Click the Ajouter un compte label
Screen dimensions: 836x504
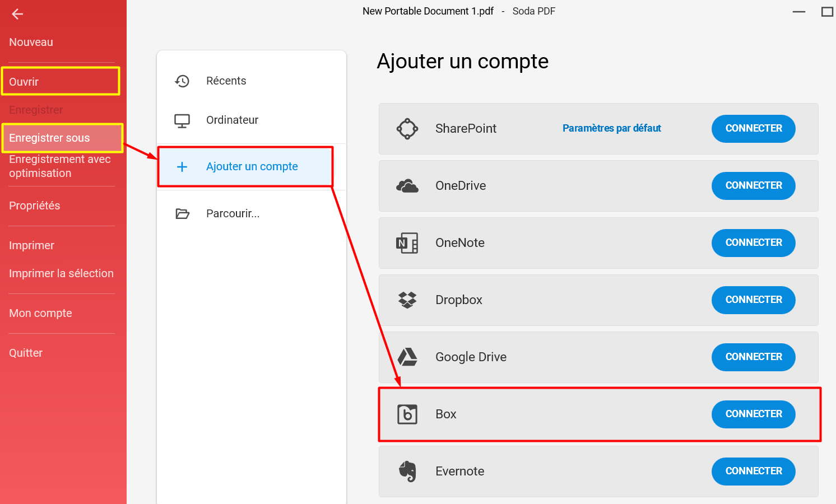[x=252, y=166]
